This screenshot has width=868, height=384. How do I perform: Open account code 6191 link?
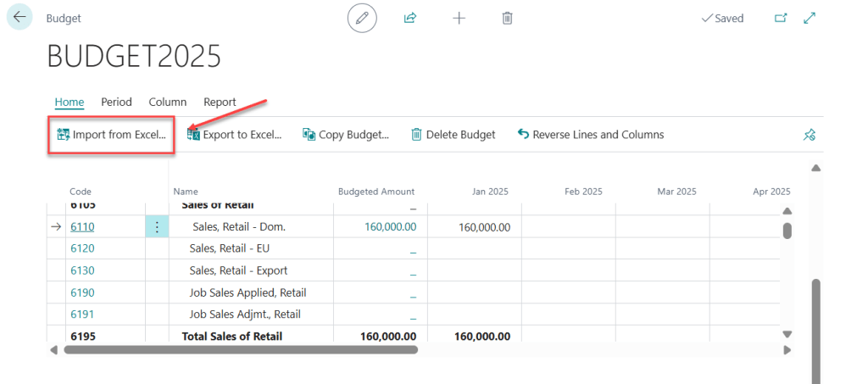click(x=82, y=314)
